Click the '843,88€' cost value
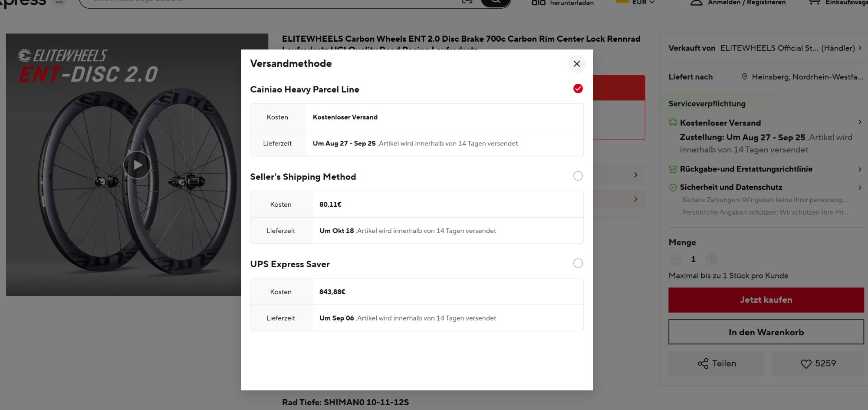Viewport: 868px width, 410px height. 332,292
